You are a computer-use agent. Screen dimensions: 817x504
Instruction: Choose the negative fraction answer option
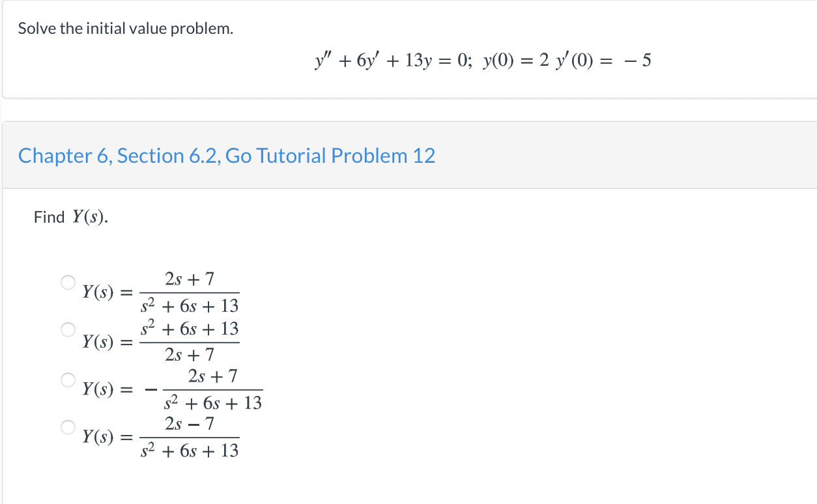click(x=67, y=380)
